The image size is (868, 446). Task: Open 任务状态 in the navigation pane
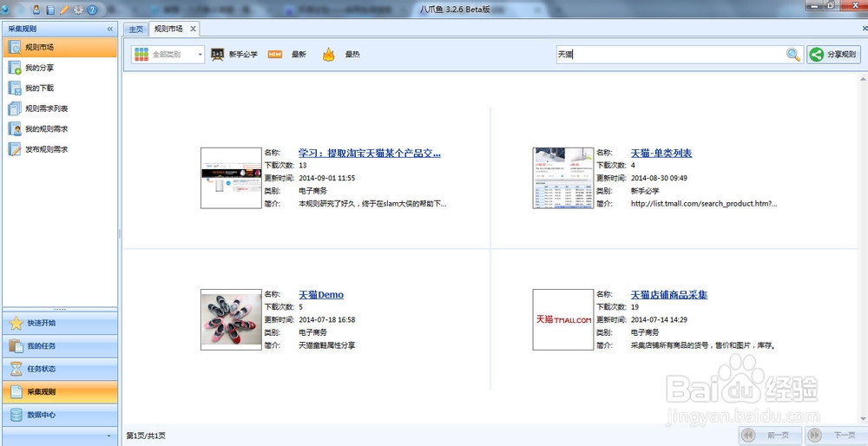[x=60, y=369]
